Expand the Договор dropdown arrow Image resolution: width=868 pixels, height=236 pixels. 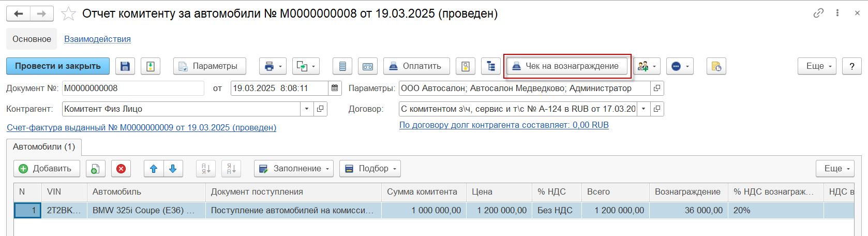point(643,109)
